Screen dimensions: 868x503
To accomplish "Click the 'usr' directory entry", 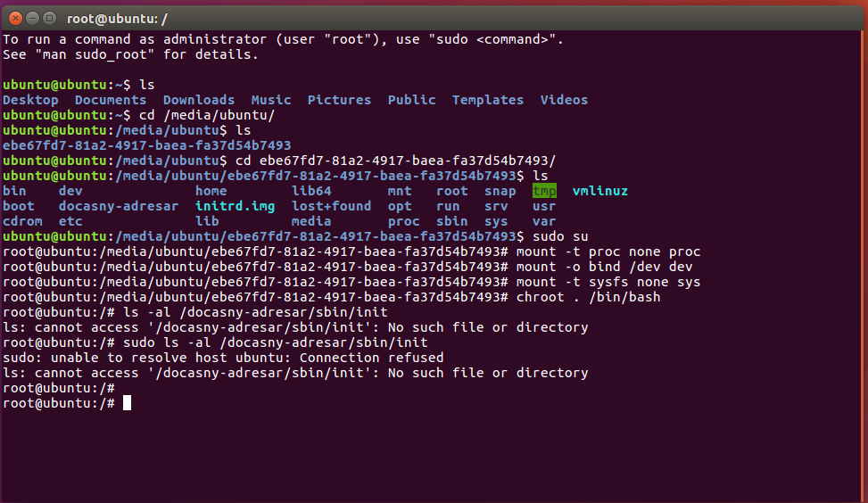I will tap(544, 206).
